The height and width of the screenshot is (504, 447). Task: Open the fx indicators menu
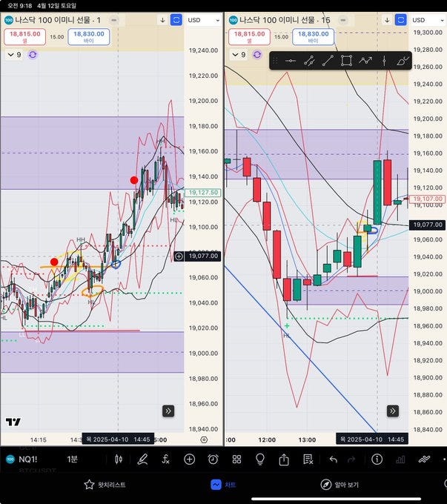pos(165,460)
